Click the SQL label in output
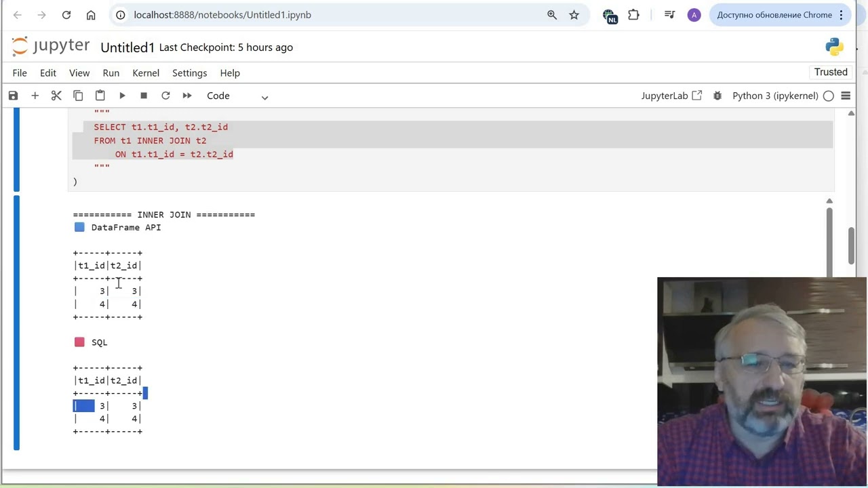Screen dimensions: 868x488 point(100,343)
